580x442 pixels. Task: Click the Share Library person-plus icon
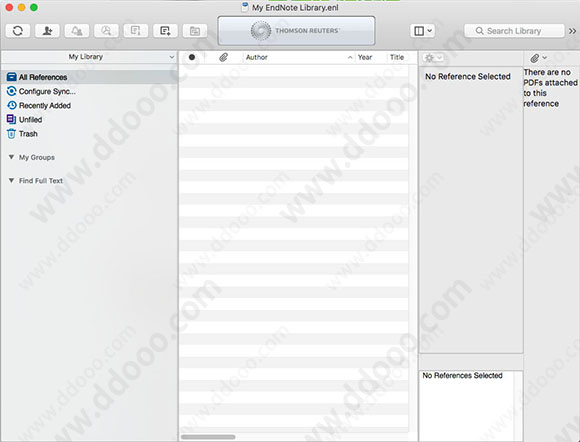[47, 31]
